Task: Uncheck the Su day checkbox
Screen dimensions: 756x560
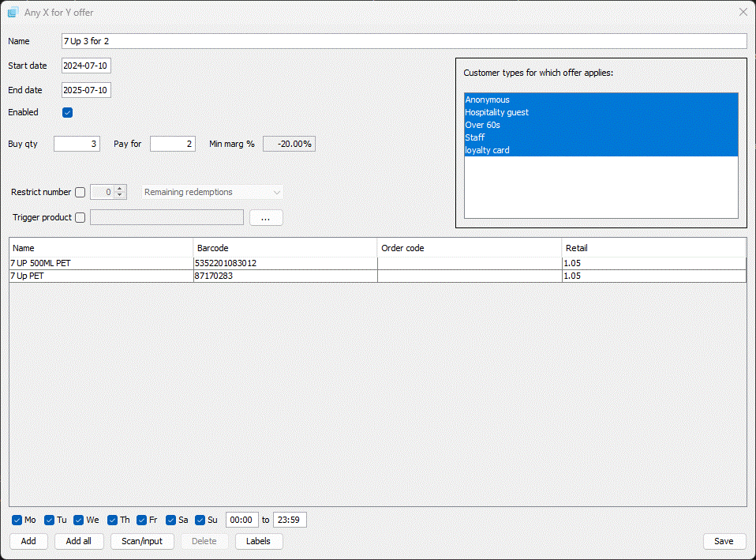Action: pos(200,520)
